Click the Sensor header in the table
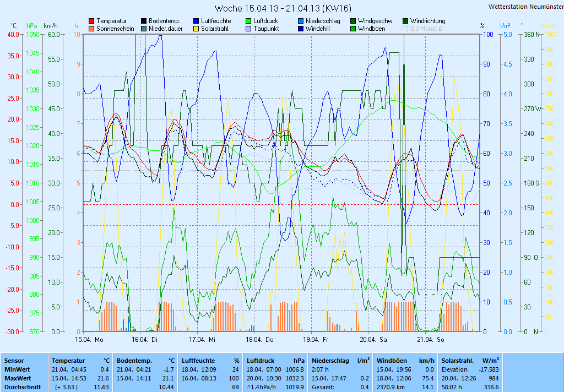The image size is (564, 392). (x=14, y=361)
